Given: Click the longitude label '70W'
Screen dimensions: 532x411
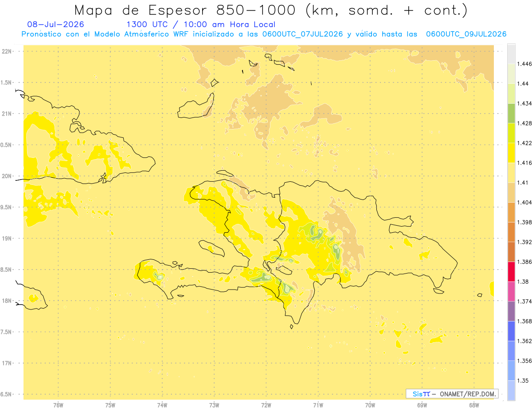Looking at the screenshot, I should pyautogui.click(x=370, y=405).
